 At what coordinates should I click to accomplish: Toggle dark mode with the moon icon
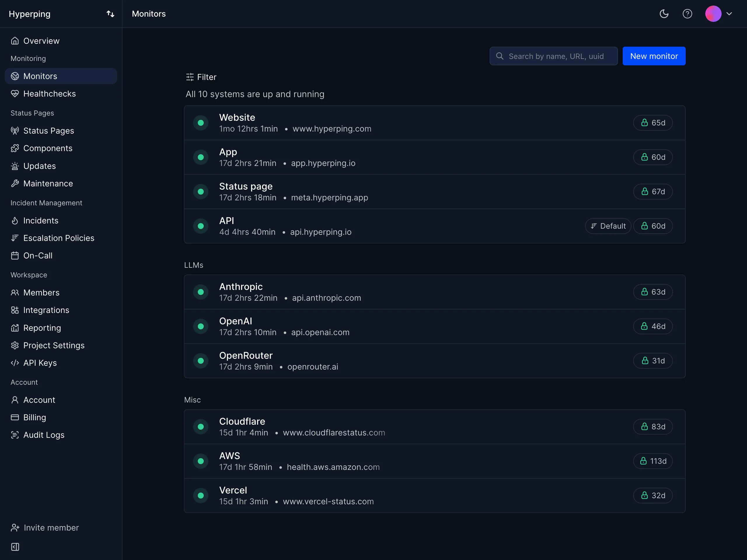(664, 14)
